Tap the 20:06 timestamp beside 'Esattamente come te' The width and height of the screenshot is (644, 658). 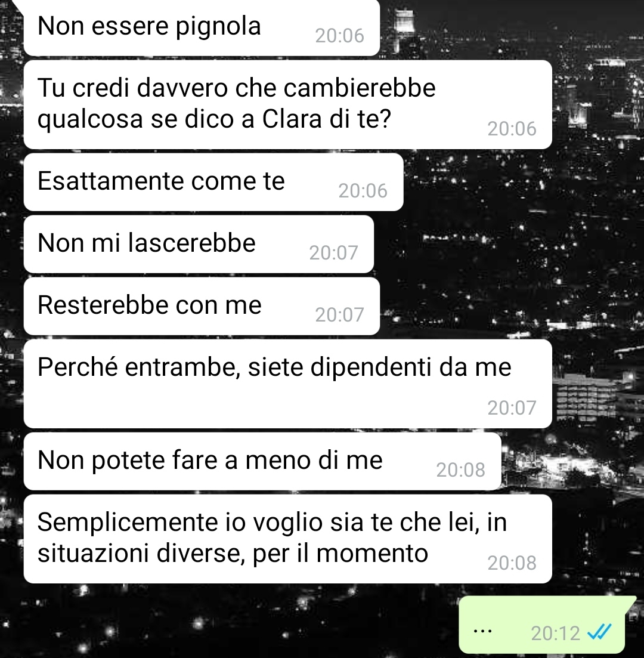(363, 191)
